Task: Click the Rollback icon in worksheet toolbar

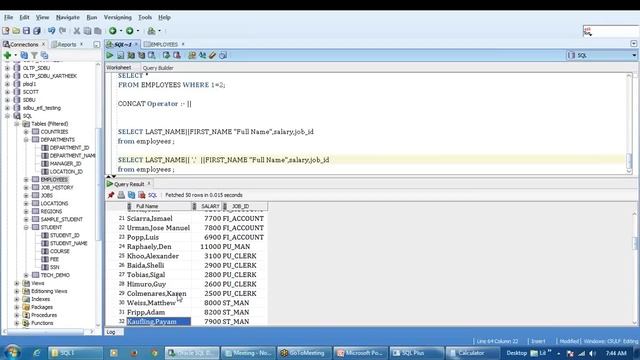Action: coord(177,55)
